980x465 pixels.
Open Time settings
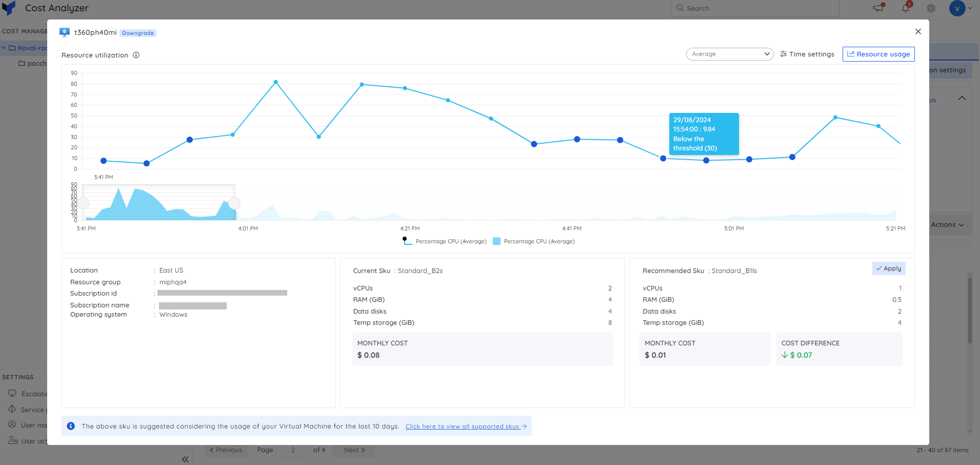807,54
